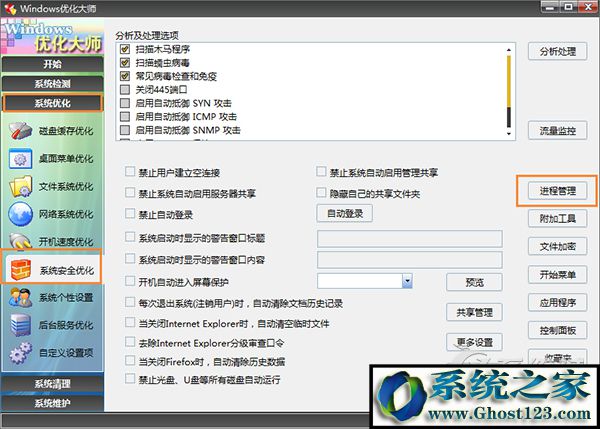Click the 控制面板 button

click(x=558, y=330)
